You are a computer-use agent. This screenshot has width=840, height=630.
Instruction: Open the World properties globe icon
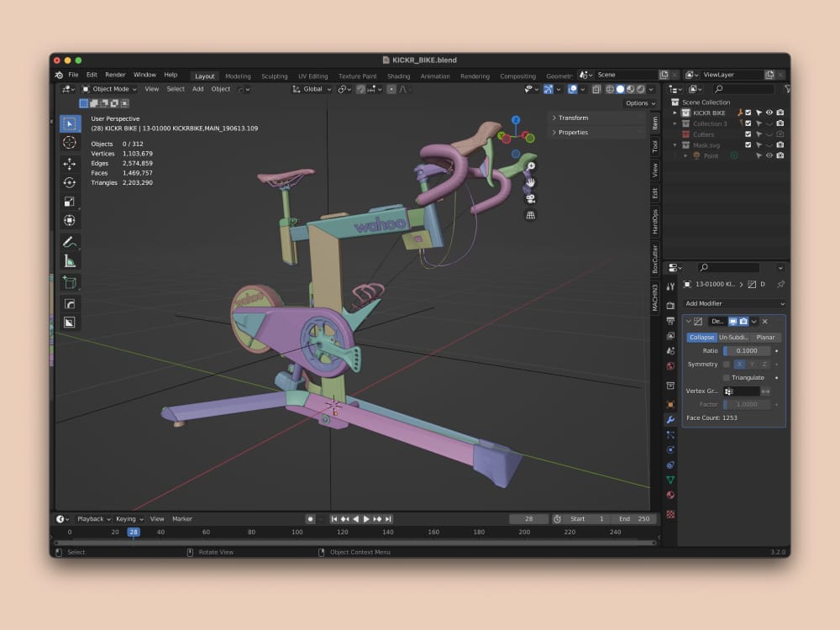[670, 366]
